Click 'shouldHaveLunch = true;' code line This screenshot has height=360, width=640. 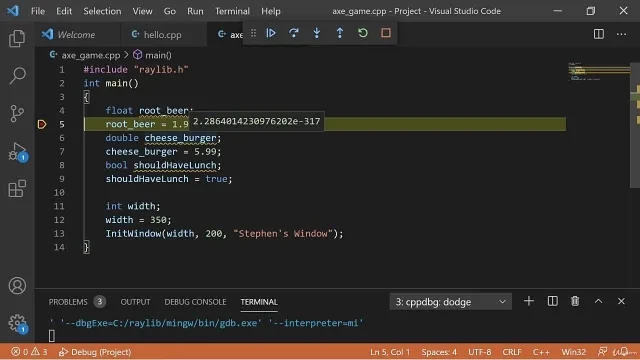point(169,179)
